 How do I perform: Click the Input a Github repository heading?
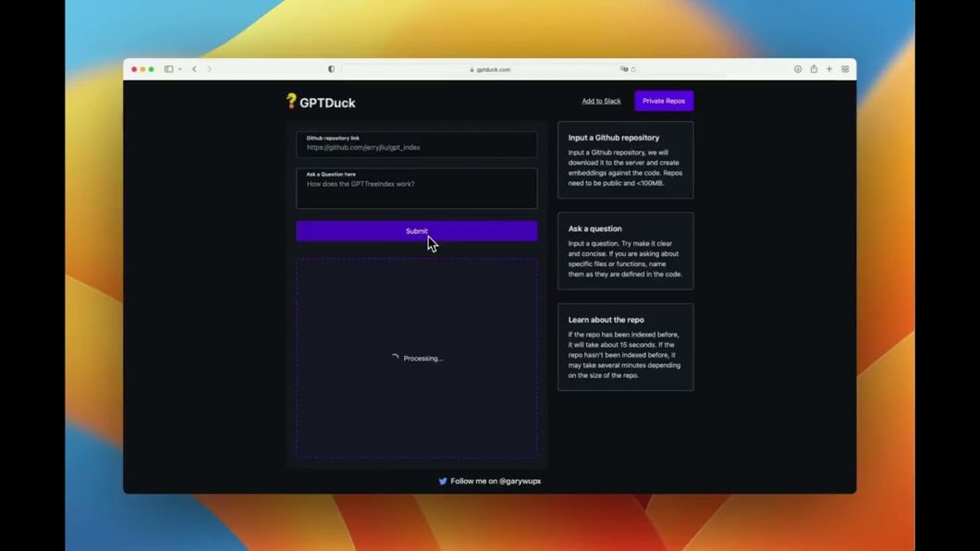tap(614, 138)
